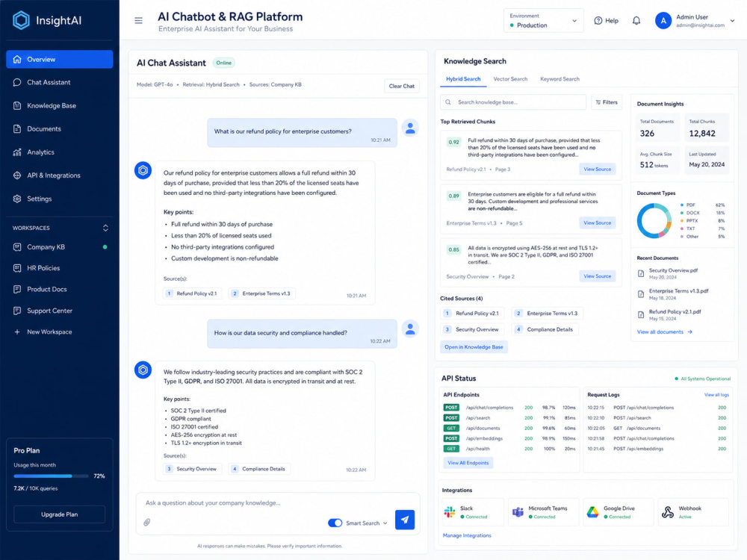Click View All Endpoints button

coord(468,463)
